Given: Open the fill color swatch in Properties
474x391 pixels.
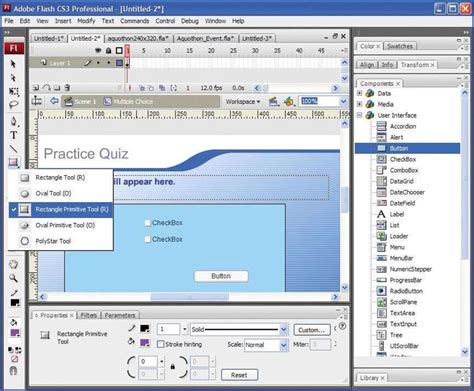Looking at the screenshot, I should click(145, 343).
